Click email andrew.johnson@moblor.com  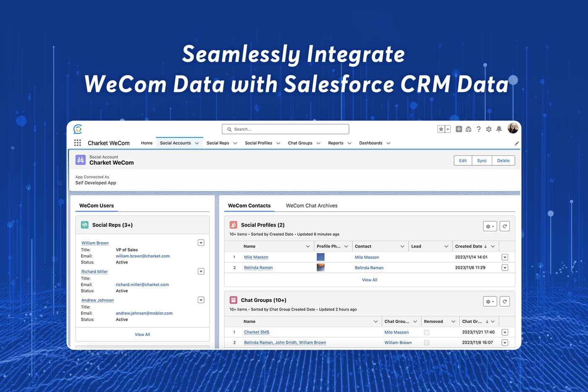pos(144,313)
